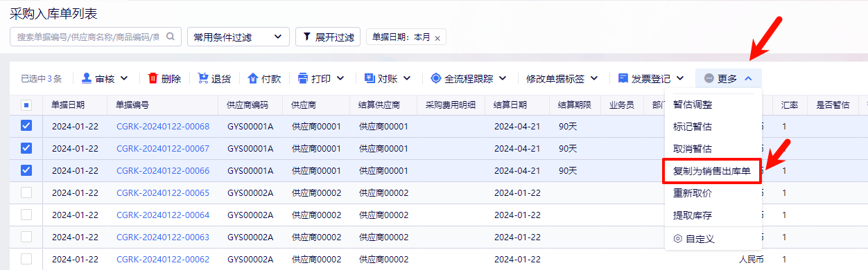
Task: Open document link CGRK-20240122-00065
Action: (x=163, y=193)
